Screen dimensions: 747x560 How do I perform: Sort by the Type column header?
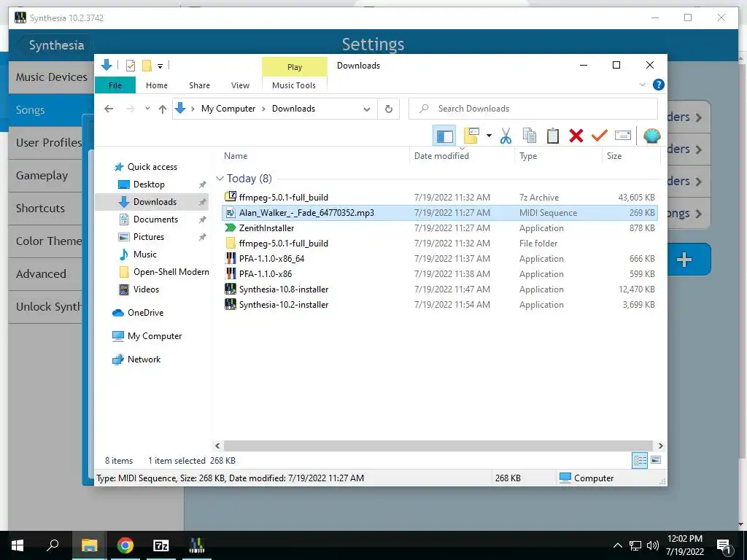(558, 156)
